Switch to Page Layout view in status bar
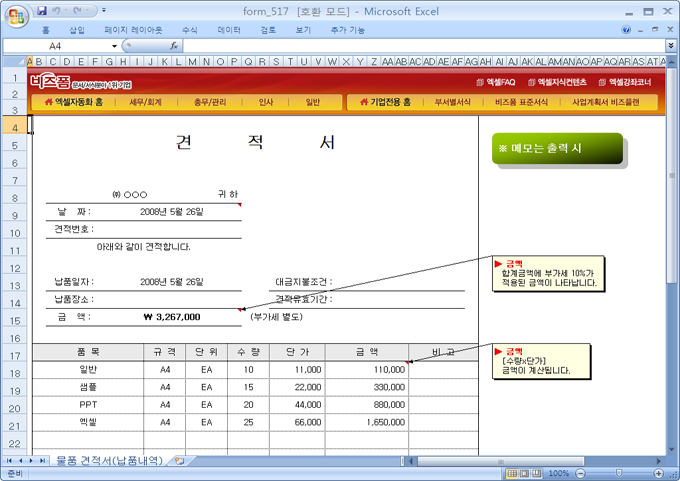The height and width of the screenshot is (481, 680). (523, 473)
